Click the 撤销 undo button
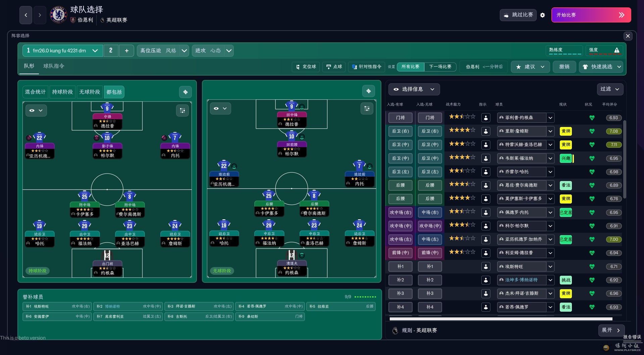644x355 pixels. tap(564, 66)
